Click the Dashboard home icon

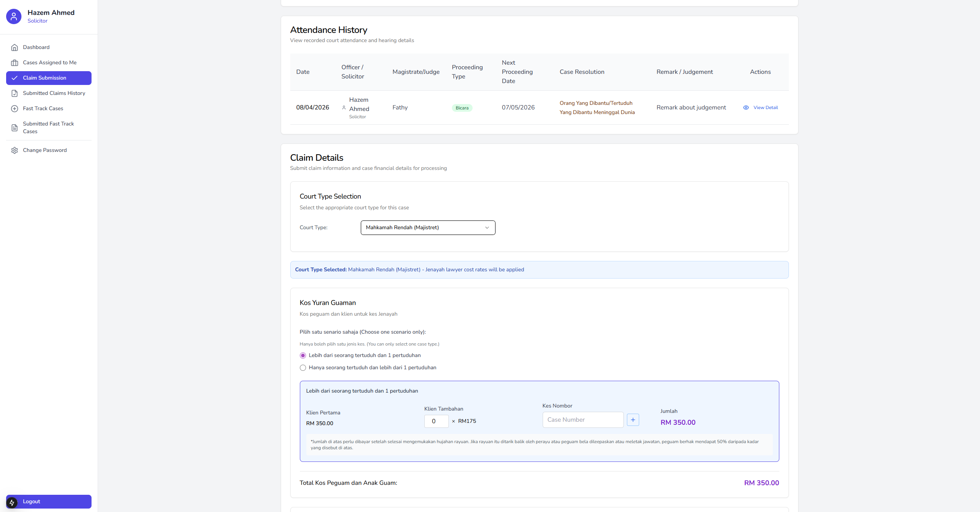[15, 47]
